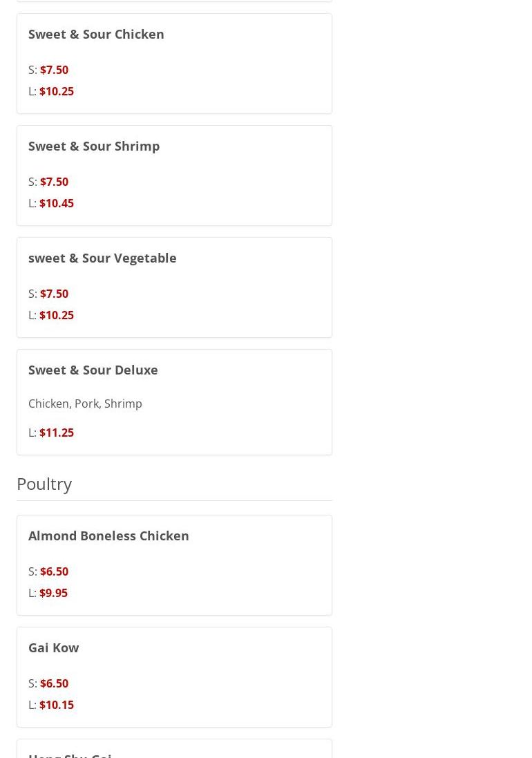The height and width of the screenshot is (758, 532).
Task: Choose small Gai Kow price $6.50
Action: tap(54, 683)
